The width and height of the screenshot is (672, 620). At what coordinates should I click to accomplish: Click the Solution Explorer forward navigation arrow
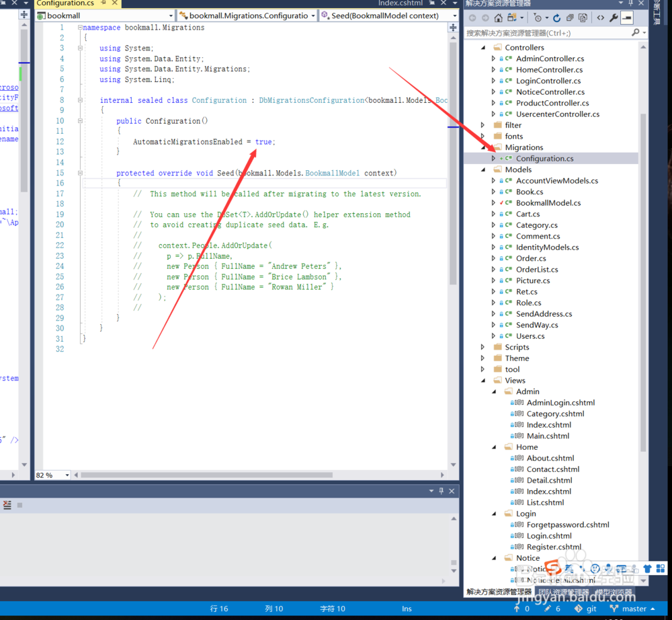(485, 17)
